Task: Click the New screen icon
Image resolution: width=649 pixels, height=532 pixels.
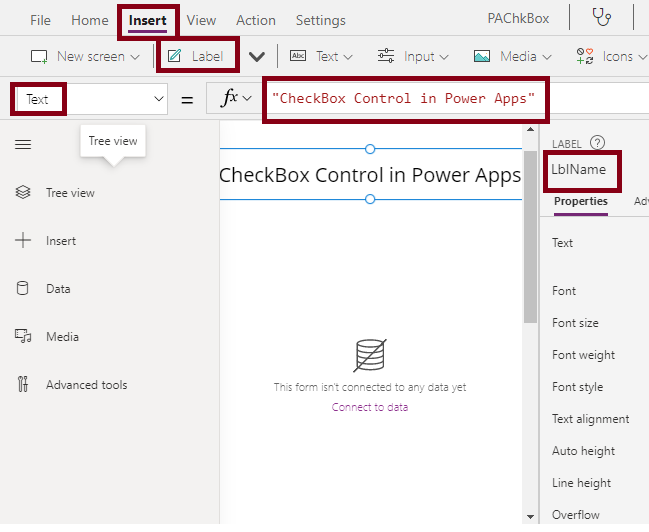Action: (x=39, y=56)
